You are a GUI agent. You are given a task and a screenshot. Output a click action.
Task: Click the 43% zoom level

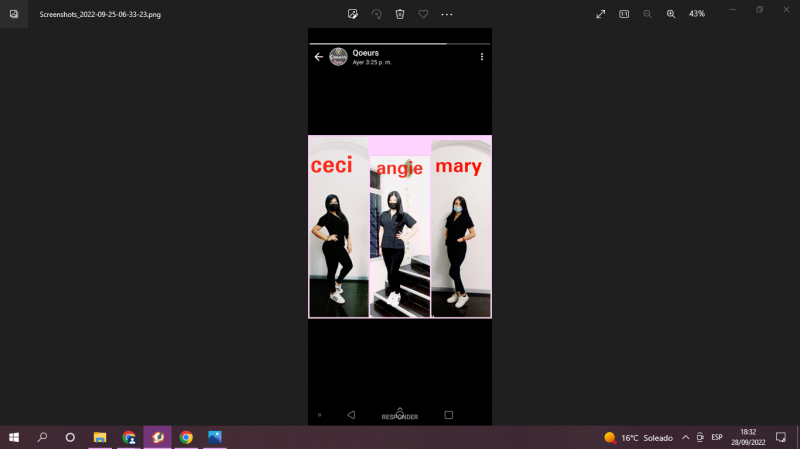(x=697, y=14)
